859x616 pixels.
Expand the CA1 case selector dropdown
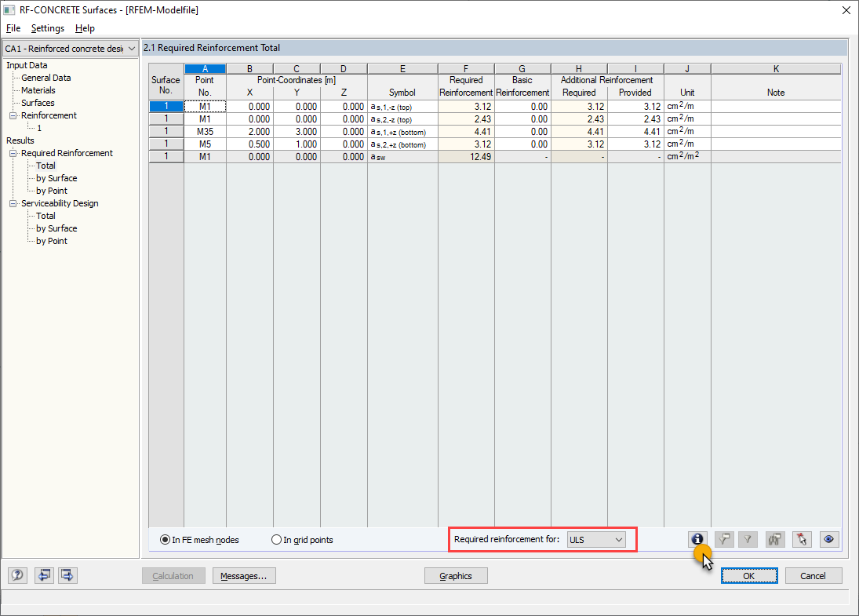(132, 48)
